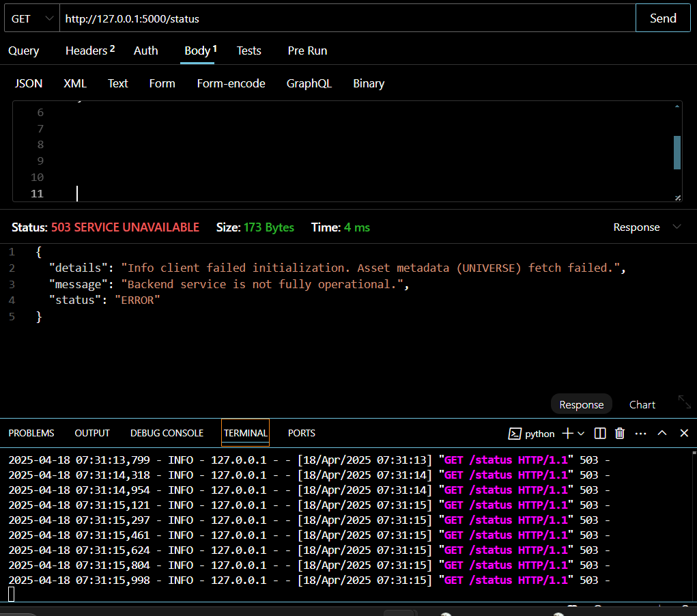This screenshot has height=616, width=697.
Task: Choose GraphQL body type
Action: [309, 83]
